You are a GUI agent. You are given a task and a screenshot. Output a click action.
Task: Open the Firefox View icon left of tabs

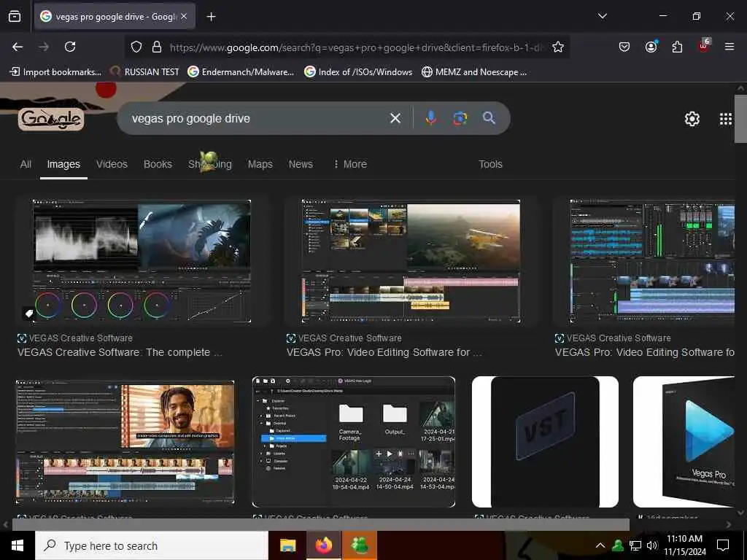(15, 17)
